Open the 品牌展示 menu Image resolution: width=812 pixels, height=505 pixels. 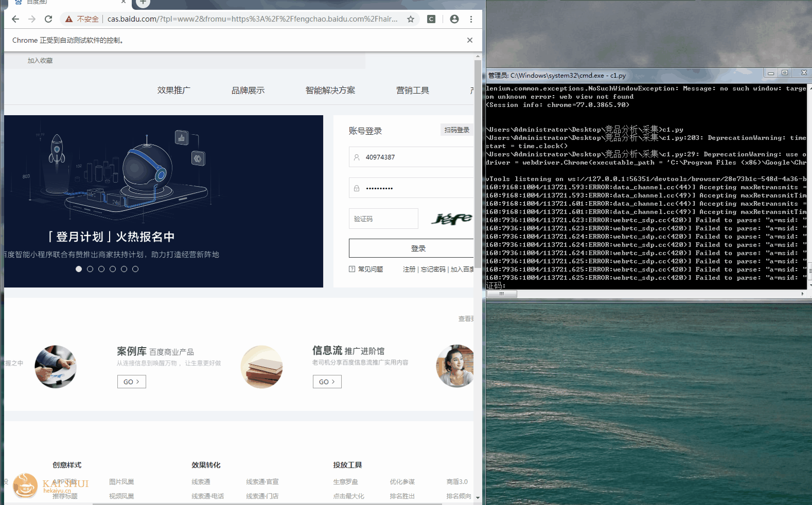coord(248,91)
